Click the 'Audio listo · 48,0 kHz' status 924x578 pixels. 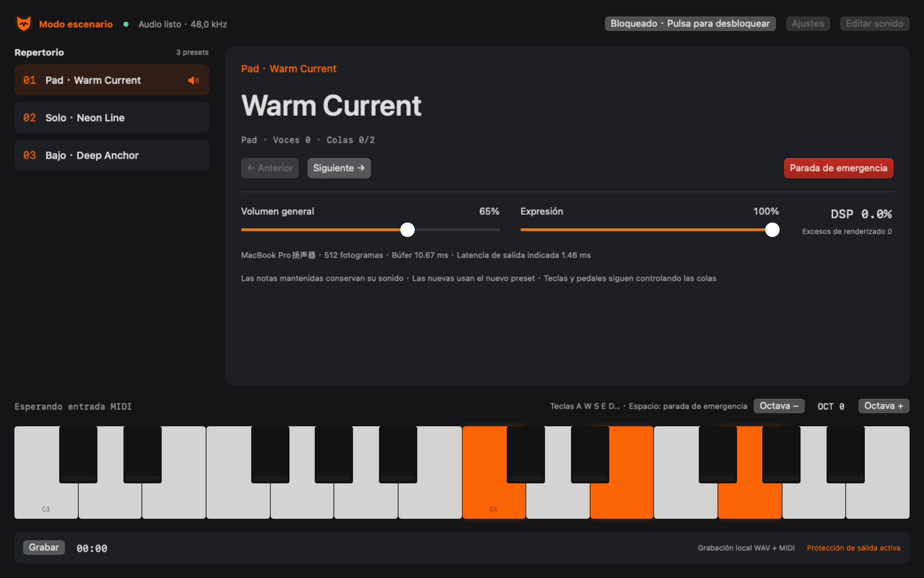point(183,25)
